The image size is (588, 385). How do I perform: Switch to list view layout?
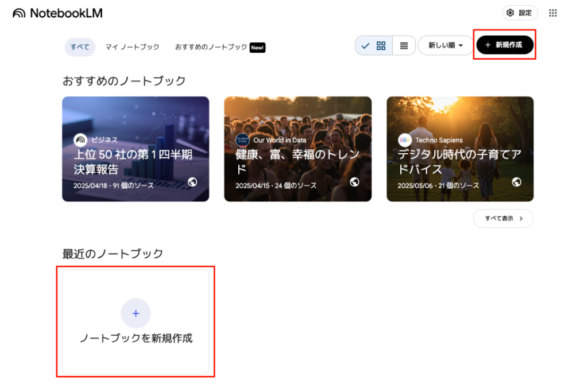tap(404, 45)
